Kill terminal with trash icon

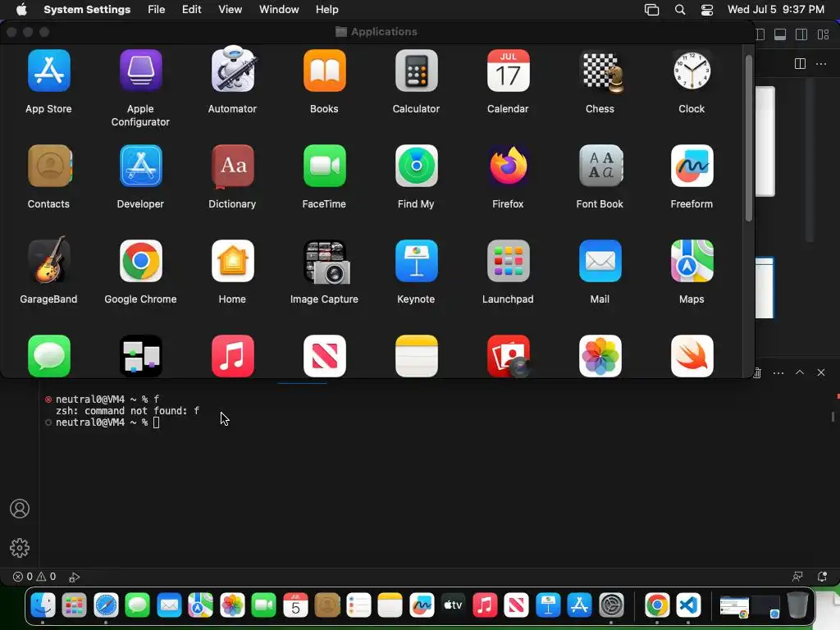point(757,372)
